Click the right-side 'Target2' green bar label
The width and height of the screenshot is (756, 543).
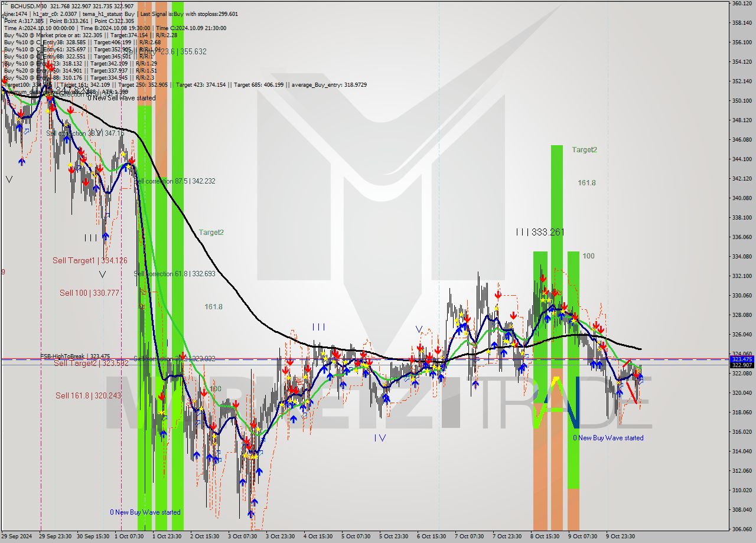[584, 150]
